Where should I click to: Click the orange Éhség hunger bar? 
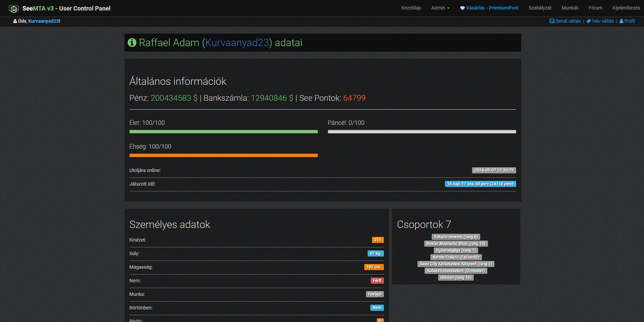pyautogui.click(x=224, y=155)
